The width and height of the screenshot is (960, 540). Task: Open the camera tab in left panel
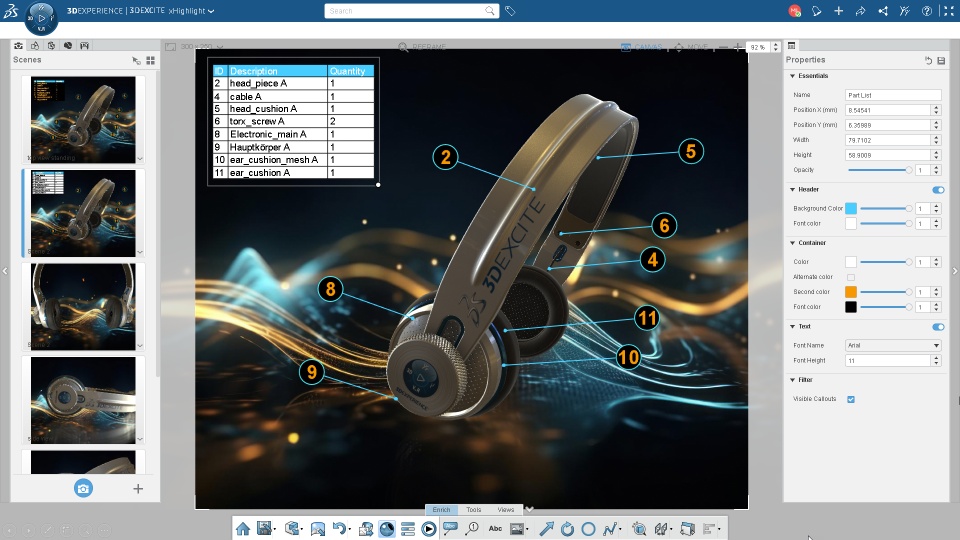[x=18, y=46]
